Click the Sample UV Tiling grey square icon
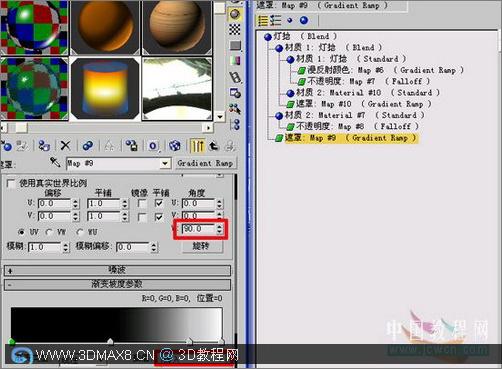 pyautogui.click(x=235, y=45)
